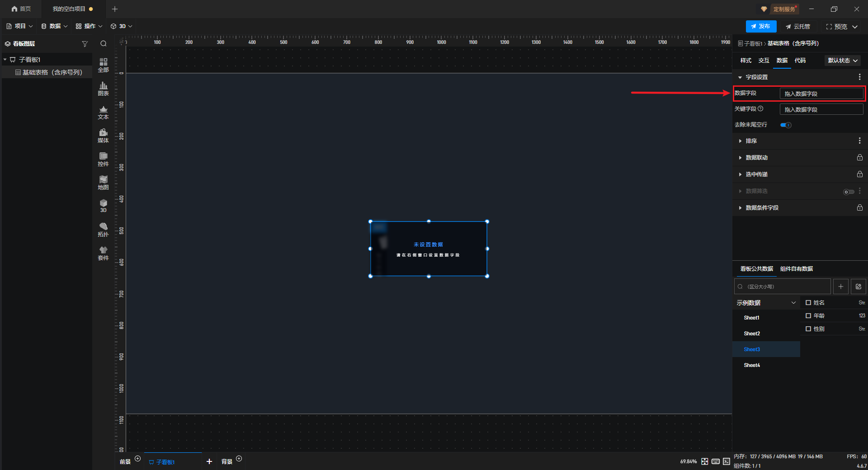Select the 拓扑 topology components category
868x470 pixels.
point(103,230)
